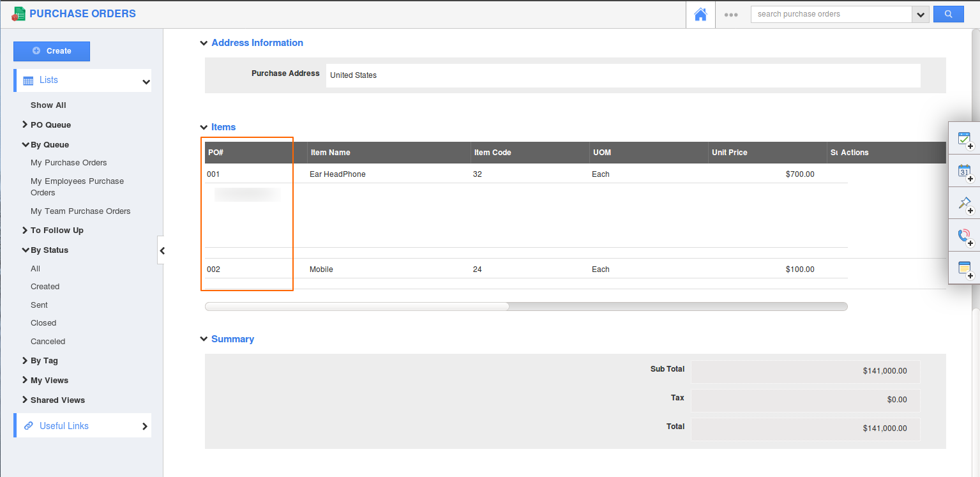The width and height of the screenshot is (980, 477).
Task: Log a call from side panel
Action: [x=965, y=236]
